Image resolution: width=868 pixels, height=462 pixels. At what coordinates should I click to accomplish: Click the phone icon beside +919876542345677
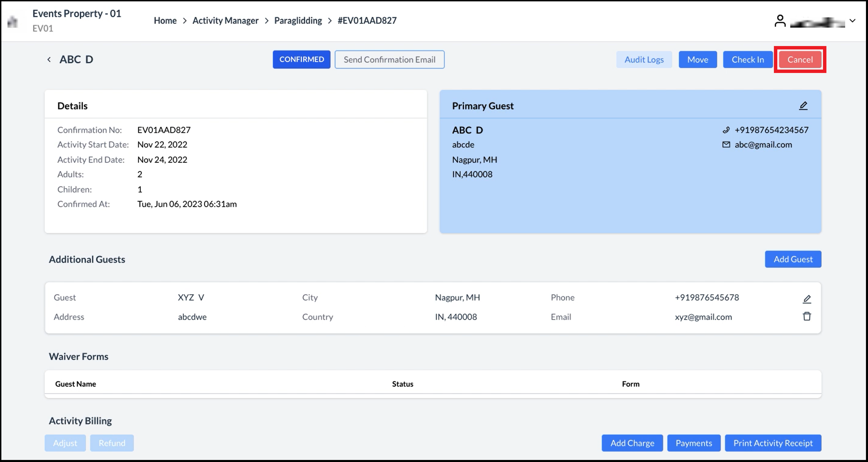tap(726, 130)
